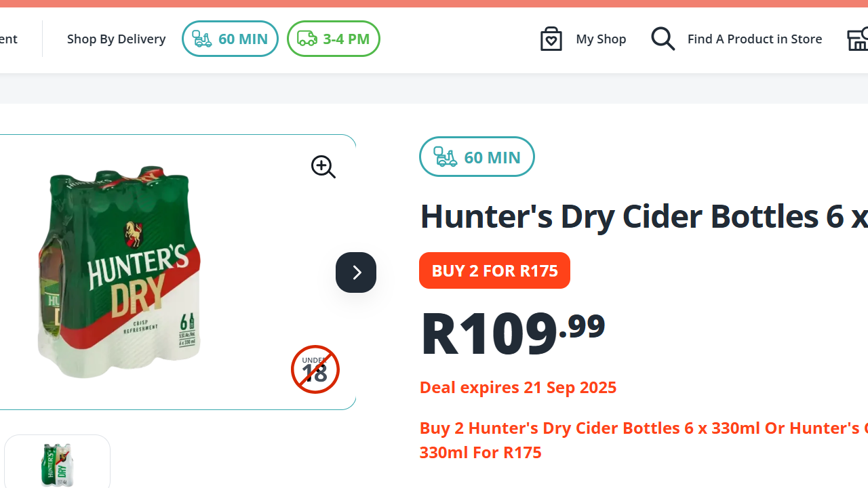Open My Shop via the bag icon
868x488 pixels.
pos(551,39)
